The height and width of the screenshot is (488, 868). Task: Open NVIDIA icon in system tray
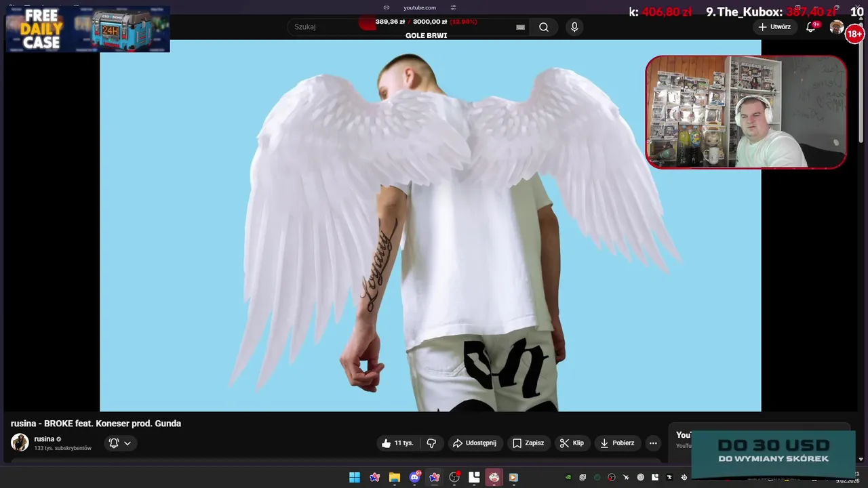(x=568, y=478)
